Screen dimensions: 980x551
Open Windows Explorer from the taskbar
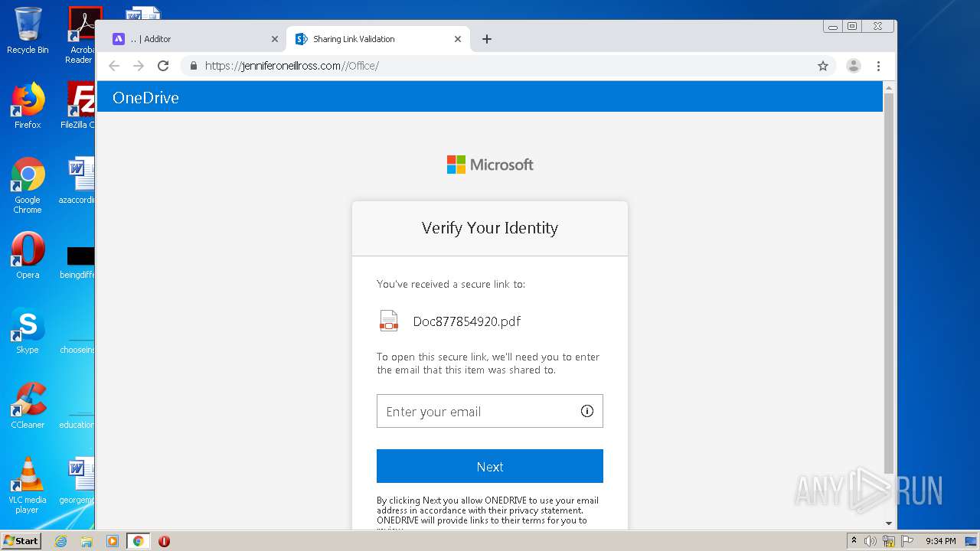pyautogui.click(x=87, y=541)
